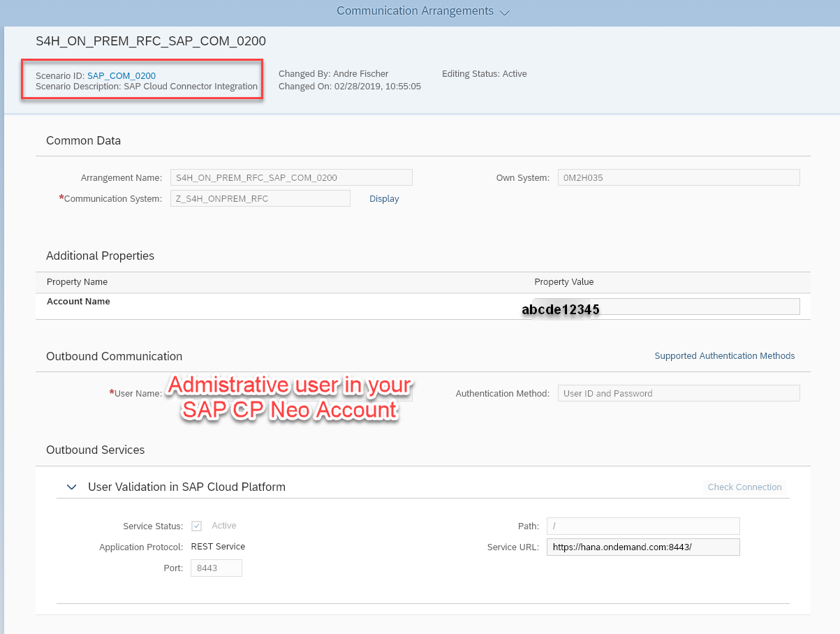Open Supported Authentication Methods
The height and width of the screenshot is (634, 840).
(x=724, y=355)
